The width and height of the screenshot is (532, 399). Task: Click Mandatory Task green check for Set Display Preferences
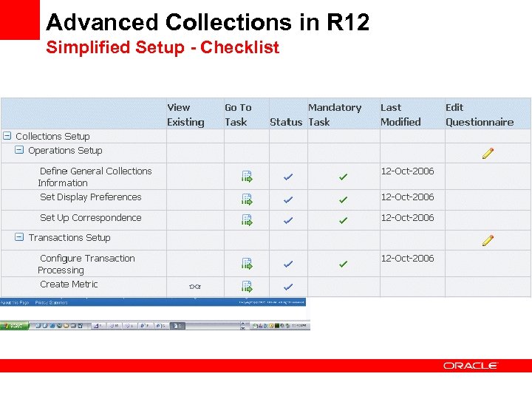343,199
